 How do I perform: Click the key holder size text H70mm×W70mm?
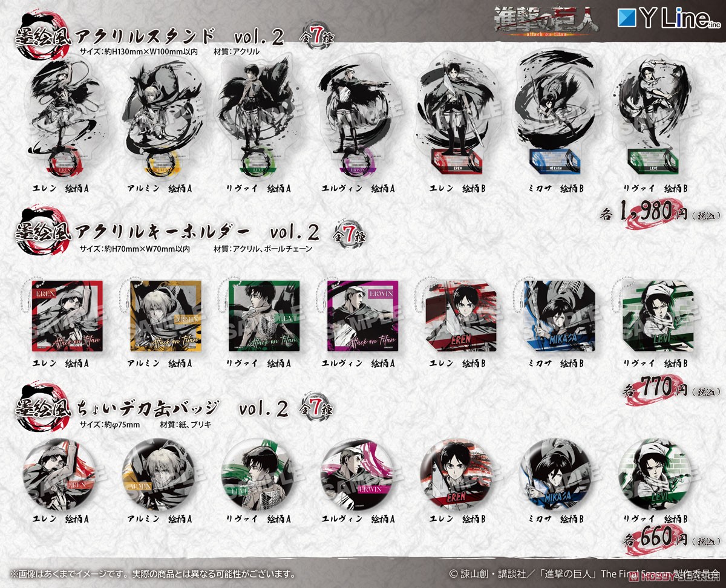click(134, 248)
